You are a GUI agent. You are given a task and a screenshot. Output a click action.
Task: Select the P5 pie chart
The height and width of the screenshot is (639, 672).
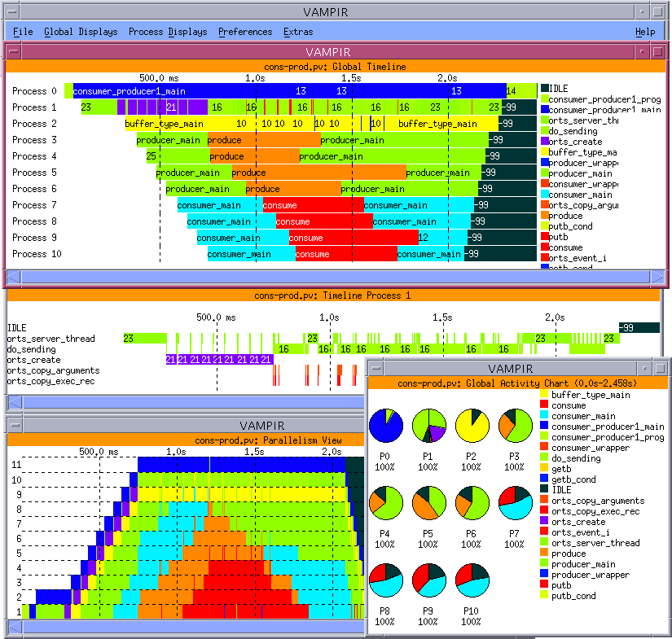pyautogui.click(x=429, y=503)
